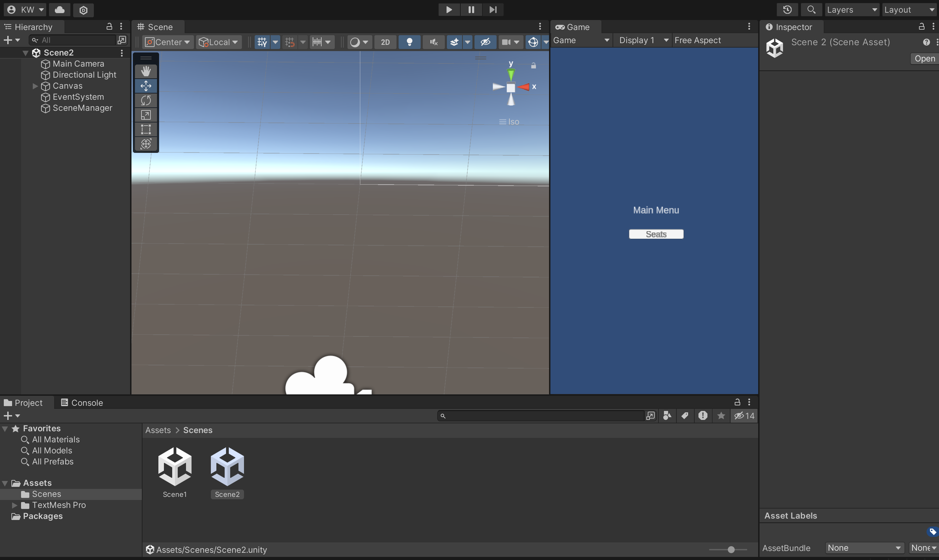Open the Layers dropdown

point(851,9)
